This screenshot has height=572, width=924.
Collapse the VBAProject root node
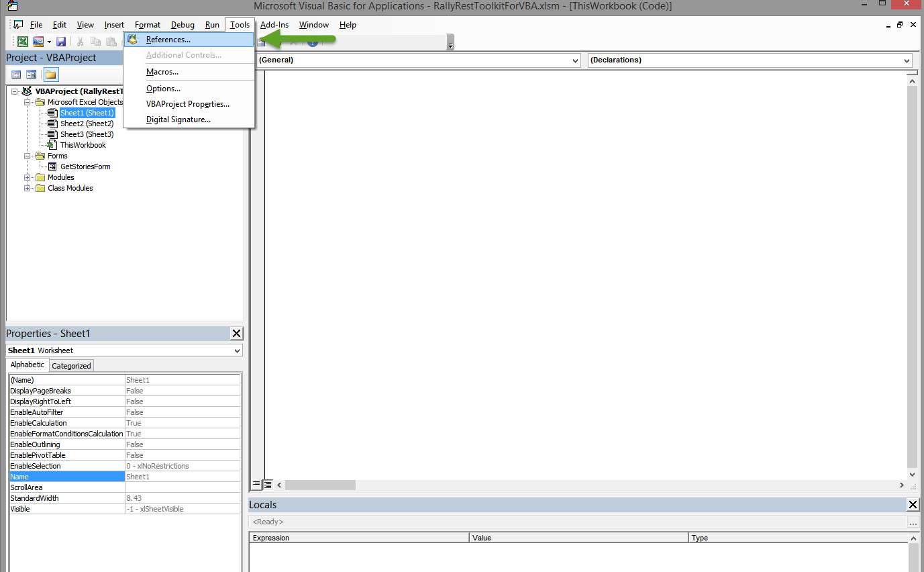[14, 91]
